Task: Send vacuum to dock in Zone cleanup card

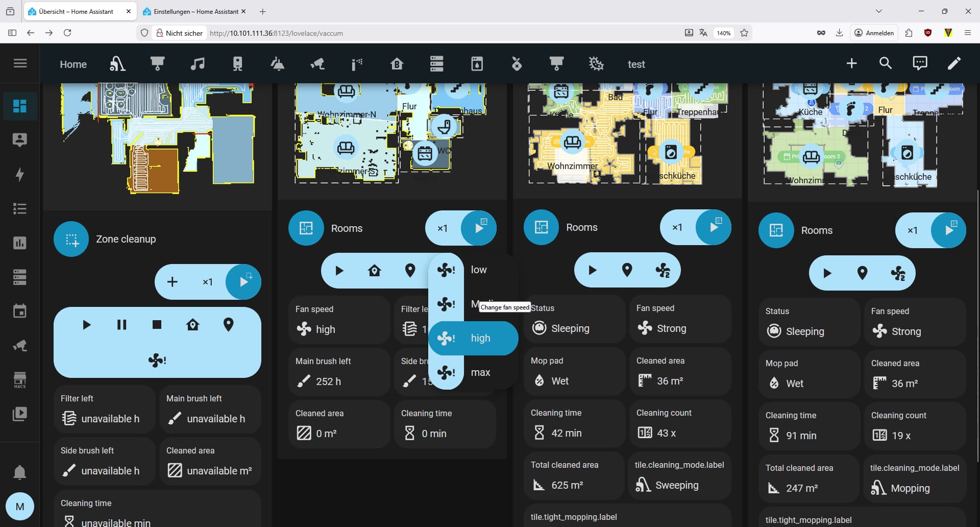Action: (192, 325)
